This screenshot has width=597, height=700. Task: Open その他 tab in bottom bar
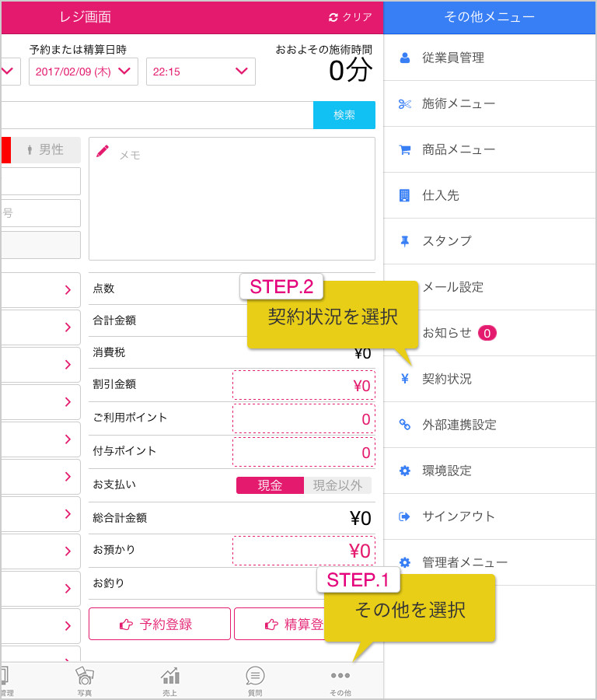340,681
